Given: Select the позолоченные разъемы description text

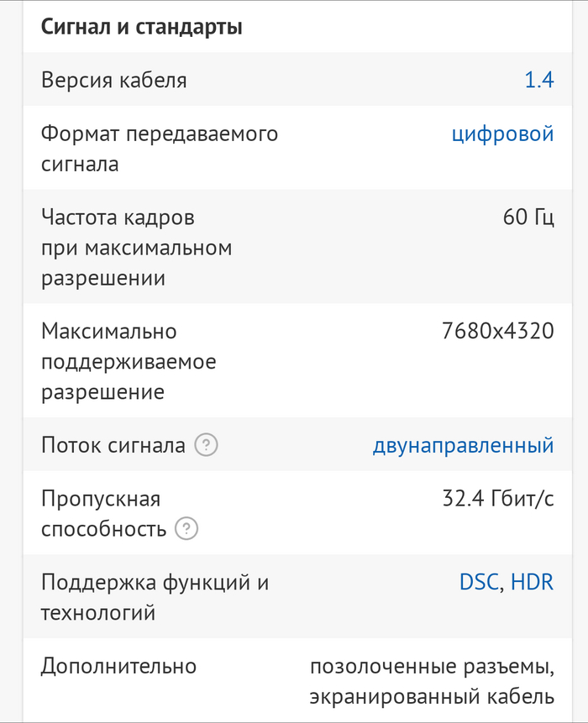Looking at the screenshot, I should point(432,667).
